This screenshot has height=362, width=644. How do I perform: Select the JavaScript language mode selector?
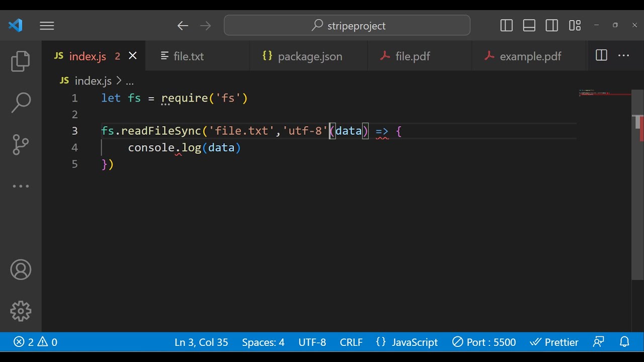pos(407,342)
